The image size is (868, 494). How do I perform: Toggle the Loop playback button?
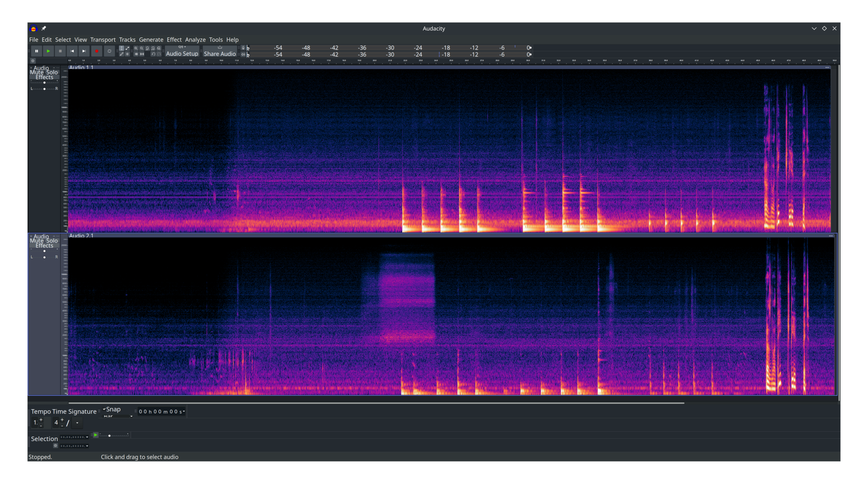tap(109, 51)
